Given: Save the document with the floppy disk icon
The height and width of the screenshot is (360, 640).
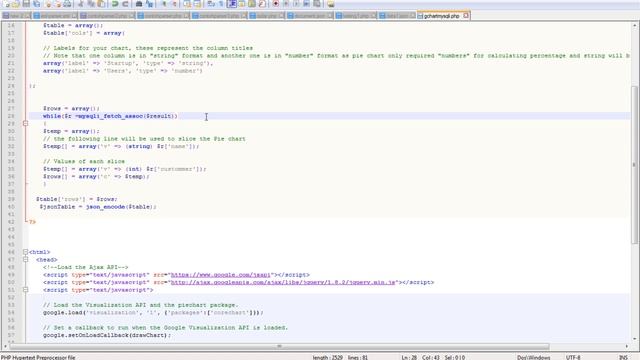Looking at the screenshot, I should tap(26, 4).
